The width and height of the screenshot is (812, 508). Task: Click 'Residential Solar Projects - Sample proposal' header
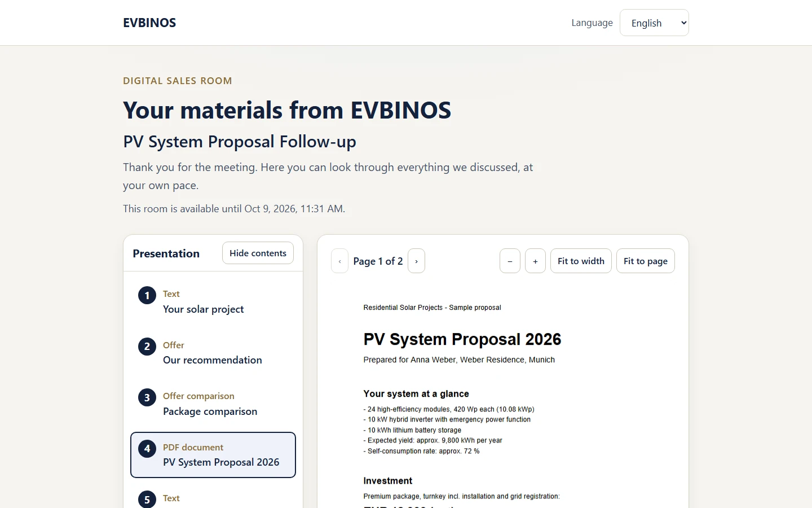[x=432, y=308]
